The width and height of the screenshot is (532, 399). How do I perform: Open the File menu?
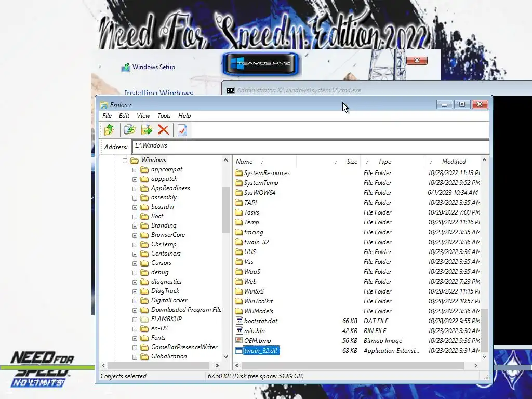coord(107,116)
